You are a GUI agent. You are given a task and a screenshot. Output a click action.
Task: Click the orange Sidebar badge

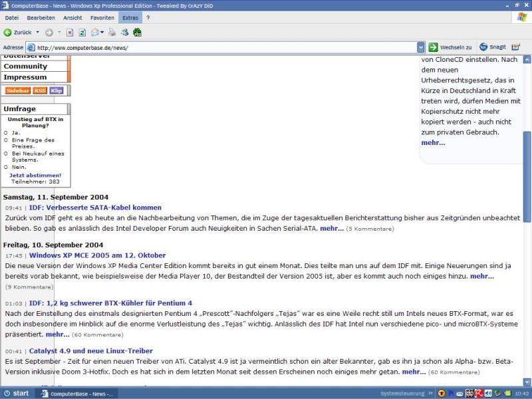(18, 90)
